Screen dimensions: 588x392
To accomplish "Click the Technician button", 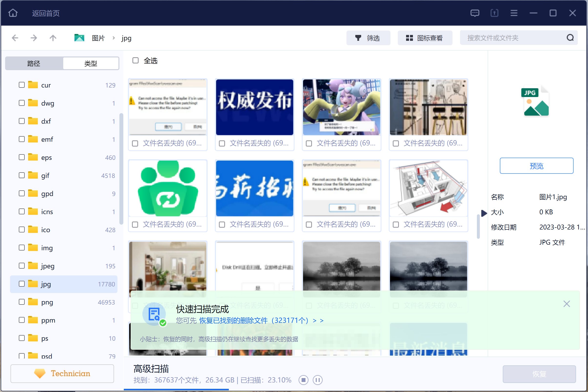I will click(x=62, y=373).
